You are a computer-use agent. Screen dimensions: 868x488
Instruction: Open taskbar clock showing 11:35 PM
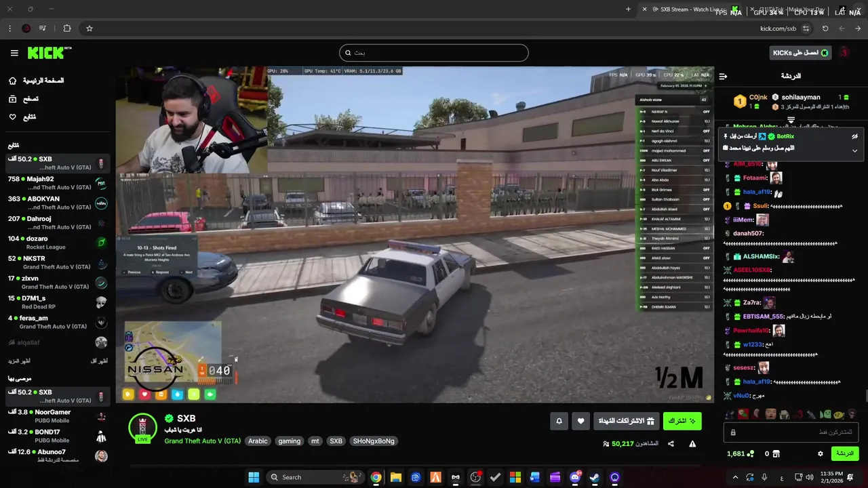click(831, 477)
